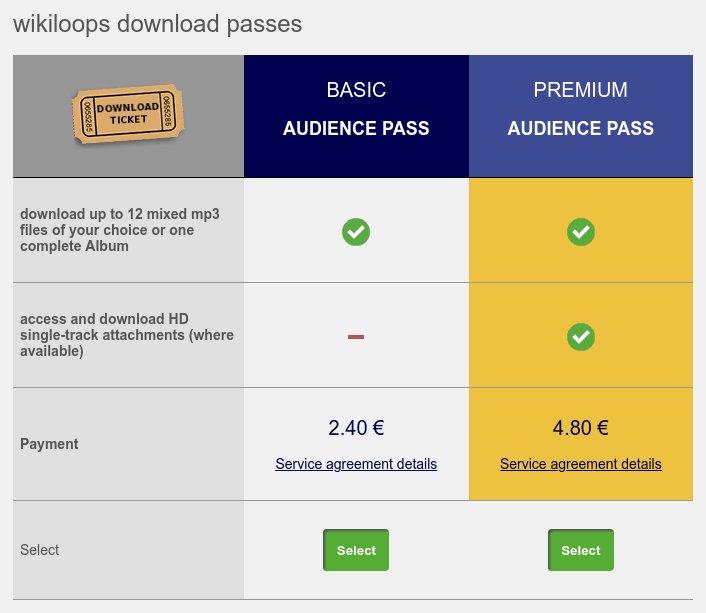Screen dimensions: 706x613
Task: Click the HD single-track attachments description
Action: tap(127, 335)
